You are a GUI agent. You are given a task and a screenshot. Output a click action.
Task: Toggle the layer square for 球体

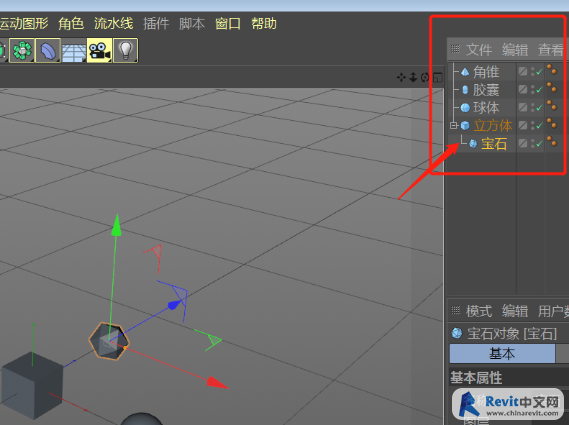(523, 107)
